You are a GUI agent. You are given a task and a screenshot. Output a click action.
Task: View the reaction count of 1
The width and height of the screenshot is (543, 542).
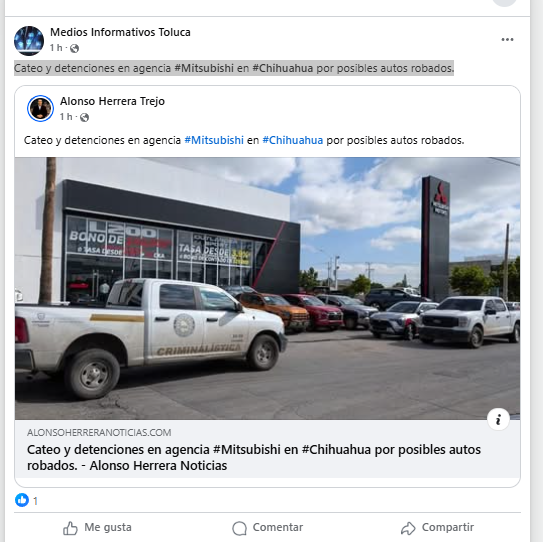click(x=35, y=501)
